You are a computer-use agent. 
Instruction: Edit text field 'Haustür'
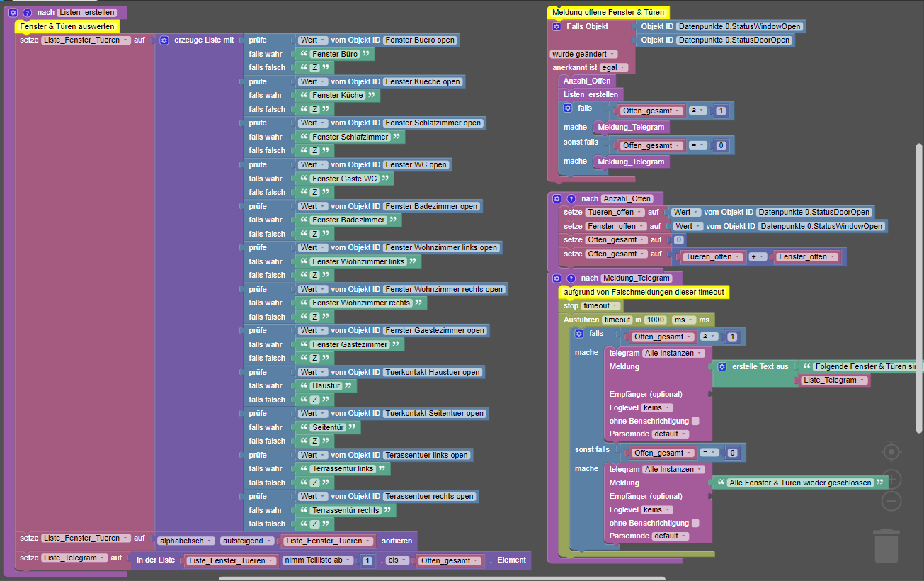(326, 385)
